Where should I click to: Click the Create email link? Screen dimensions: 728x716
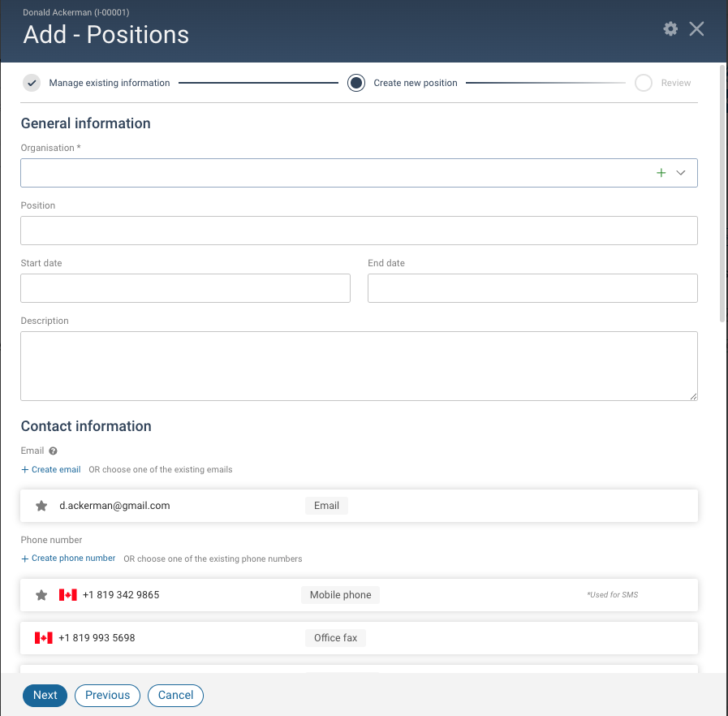pos(51,469)
